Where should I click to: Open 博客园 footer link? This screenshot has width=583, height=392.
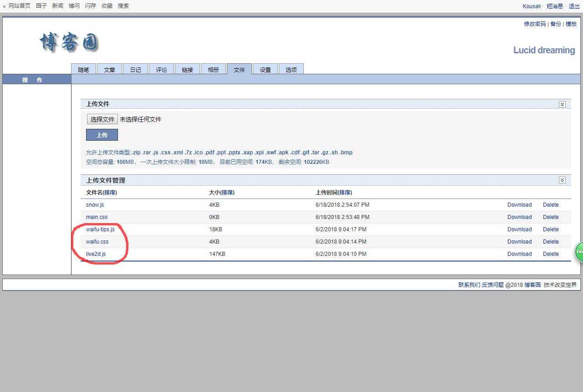click(x=532, y=285)
